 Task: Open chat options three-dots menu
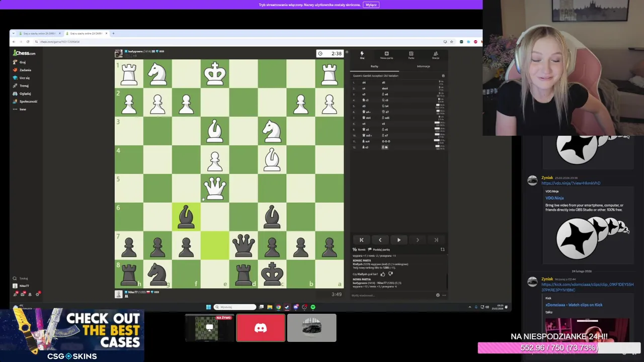[x=444, y=295]
